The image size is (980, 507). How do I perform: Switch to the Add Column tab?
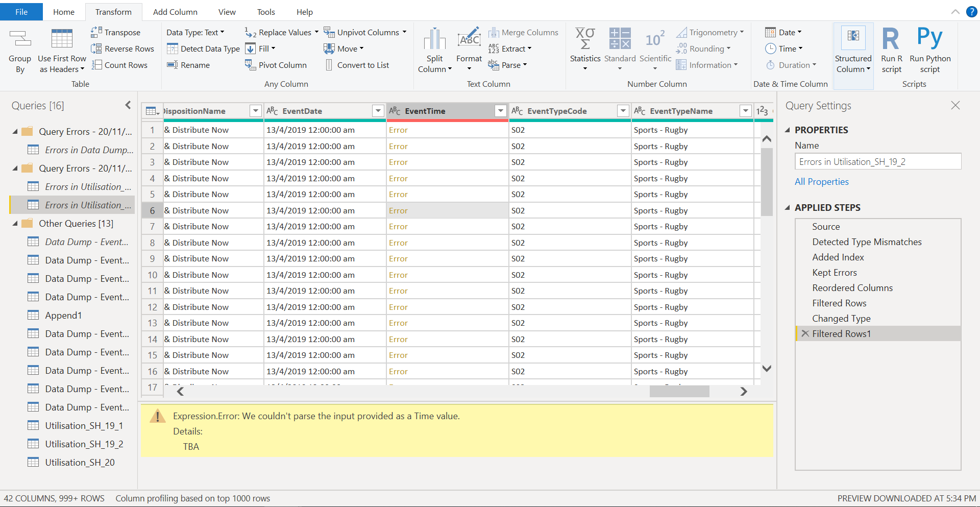coord(175,12)
